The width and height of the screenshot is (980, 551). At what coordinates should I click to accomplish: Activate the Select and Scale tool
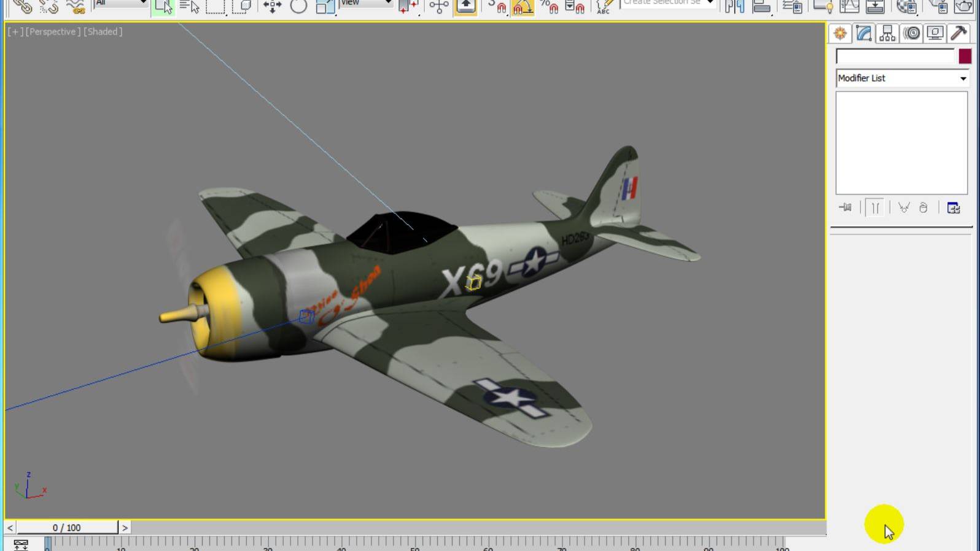(325, 6)
